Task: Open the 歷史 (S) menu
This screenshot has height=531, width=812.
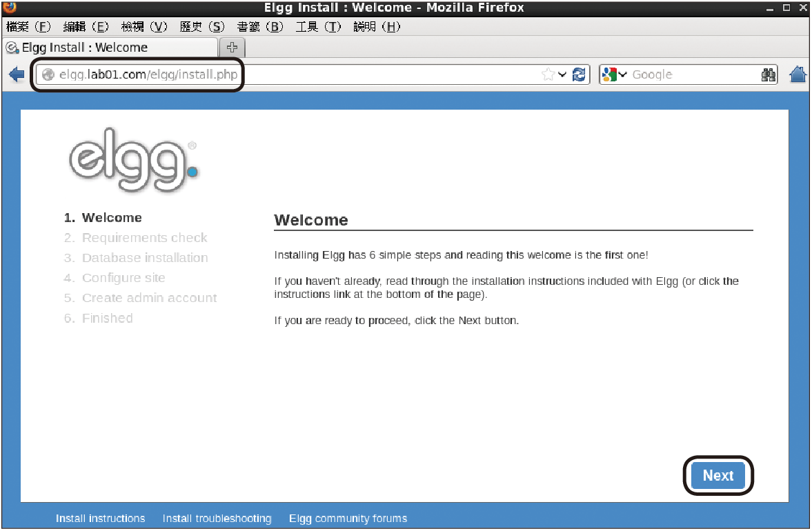Action: point(202,27)
